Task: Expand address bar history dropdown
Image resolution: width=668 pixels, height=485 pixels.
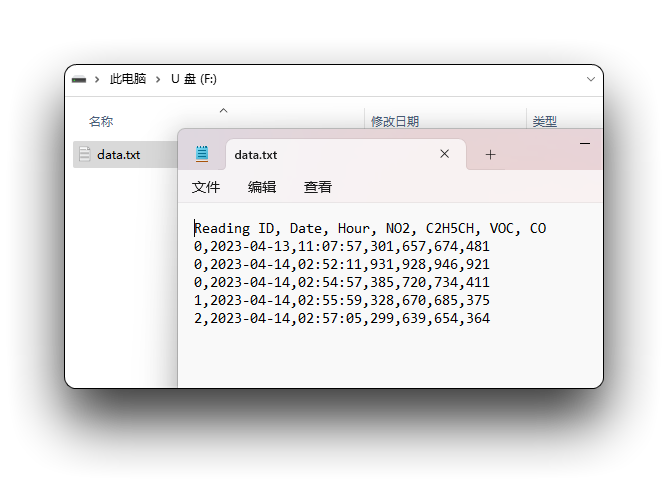Action: pos(590,79)
